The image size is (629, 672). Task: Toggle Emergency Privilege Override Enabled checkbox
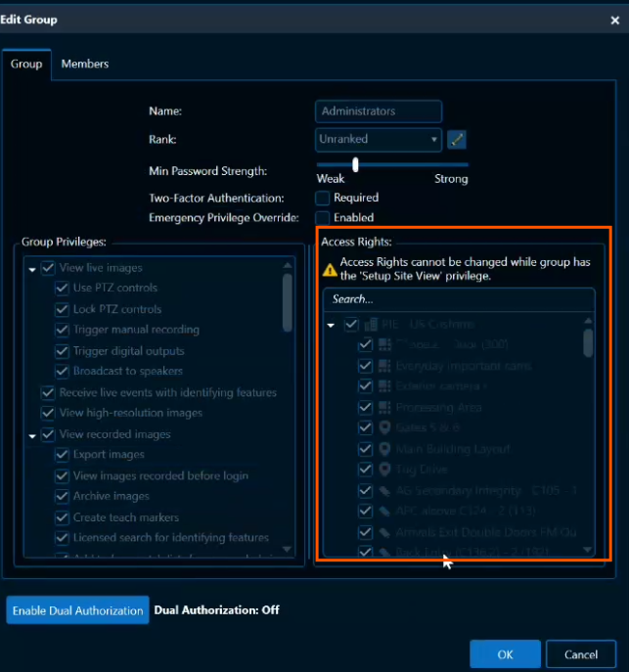(322, 218)
